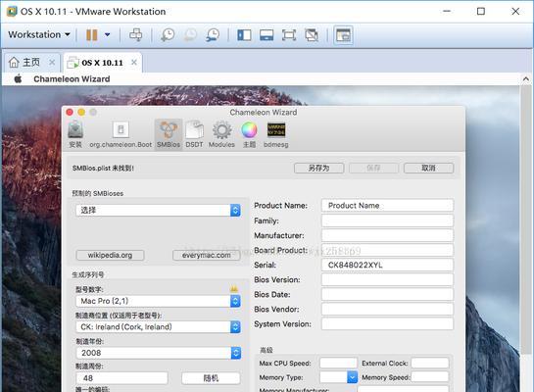Click the 48 manufacture week field
Image resolution: width=534 pixels, height=392 pixels.
[121, 378]
